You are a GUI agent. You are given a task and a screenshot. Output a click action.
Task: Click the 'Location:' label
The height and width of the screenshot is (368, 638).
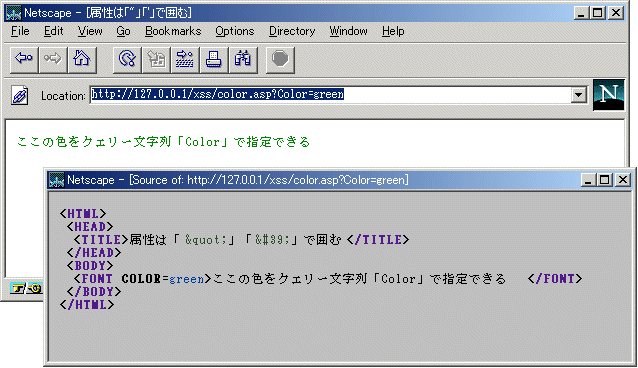63,96
